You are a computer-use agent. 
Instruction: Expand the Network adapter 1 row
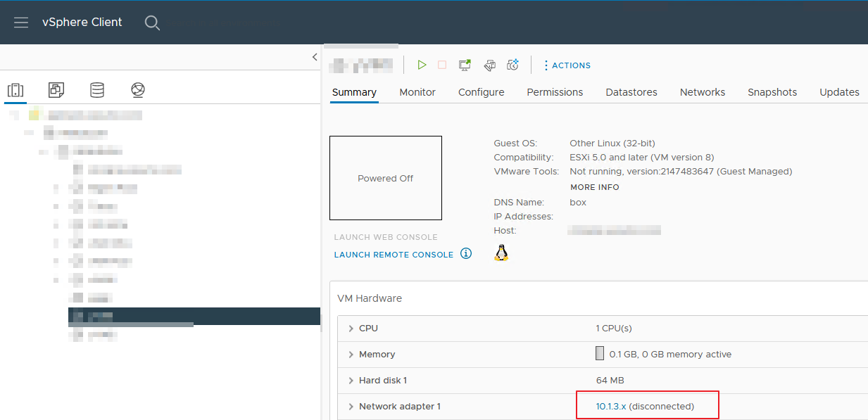pos(351,406)
